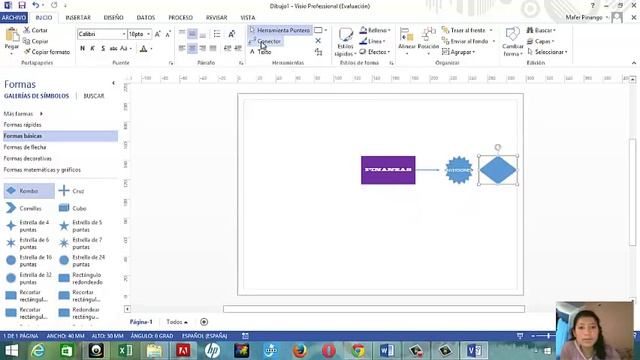Switch to the DATOS tab
This screenshot has width=640, height=360.
(x=146, y=18)
